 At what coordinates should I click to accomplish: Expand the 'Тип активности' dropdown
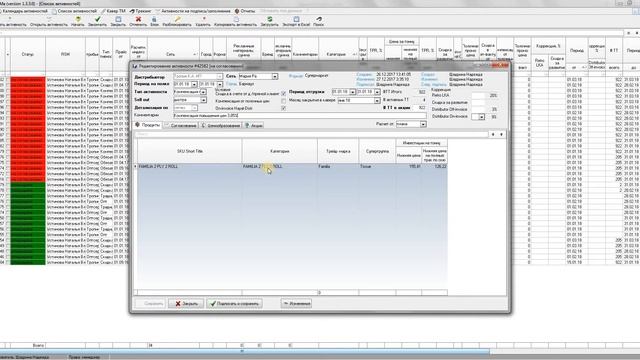point(203,92)
